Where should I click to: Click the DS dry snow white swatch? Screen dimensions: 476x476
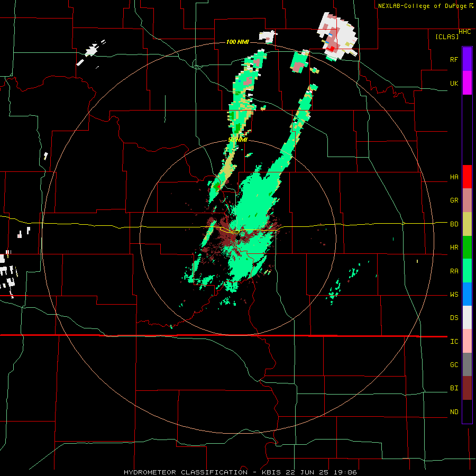point(467,317)
